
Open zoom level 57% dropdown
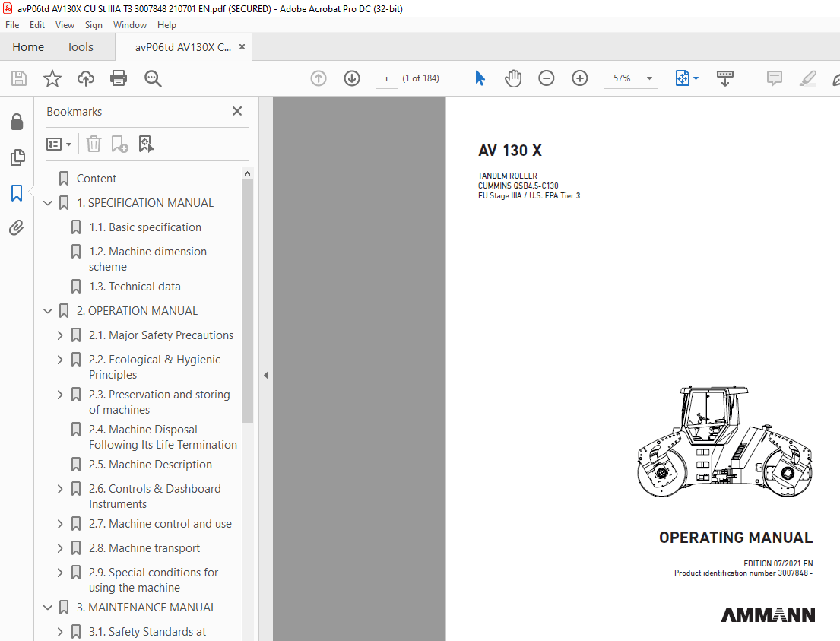pos(649,78)
